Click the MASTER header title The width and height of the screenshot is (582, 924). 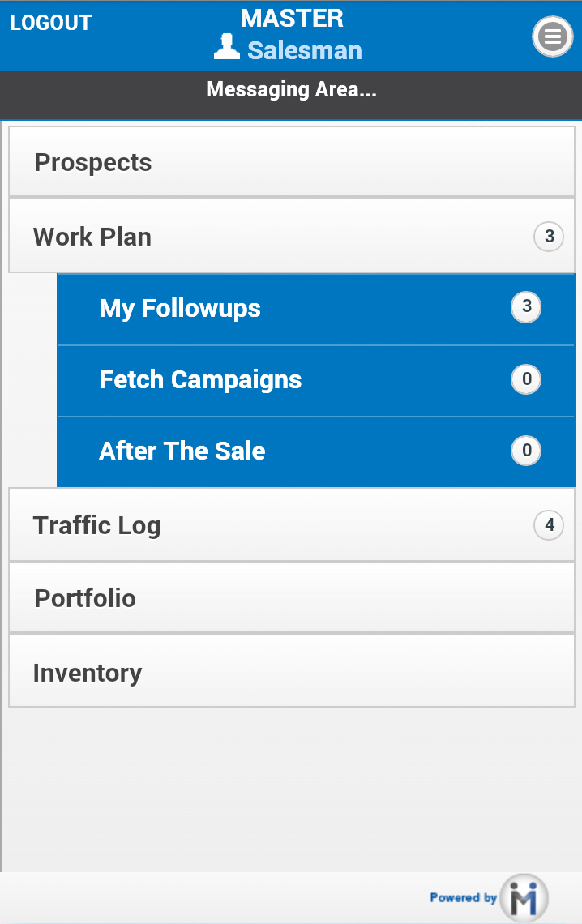[x=292, y=18]
